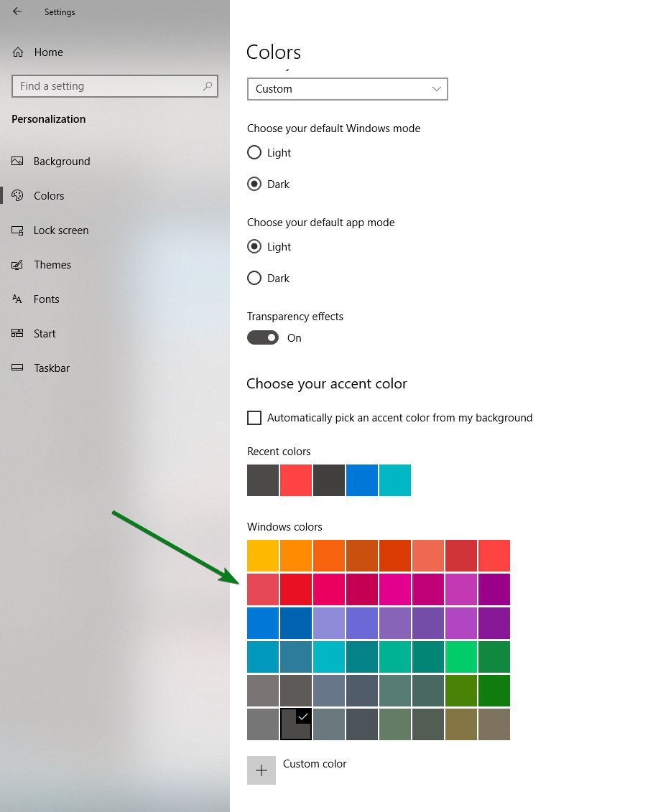Screen dimensions: 653x812
Task: Open Start settings
Action: pos(45,334)
